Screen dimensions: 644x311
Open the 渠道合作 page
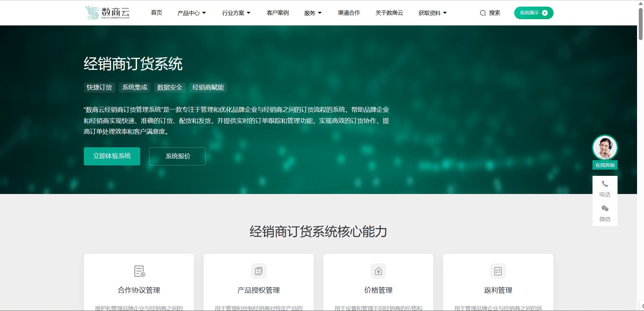(x=349, y=13)
